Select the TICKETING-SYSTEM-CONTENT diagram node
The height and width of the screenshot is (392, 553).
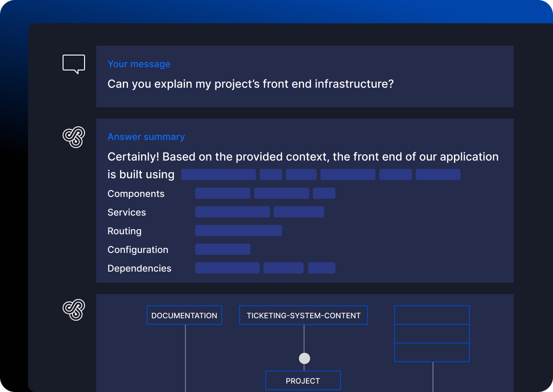pyautogui.click(x=303, y=315)
